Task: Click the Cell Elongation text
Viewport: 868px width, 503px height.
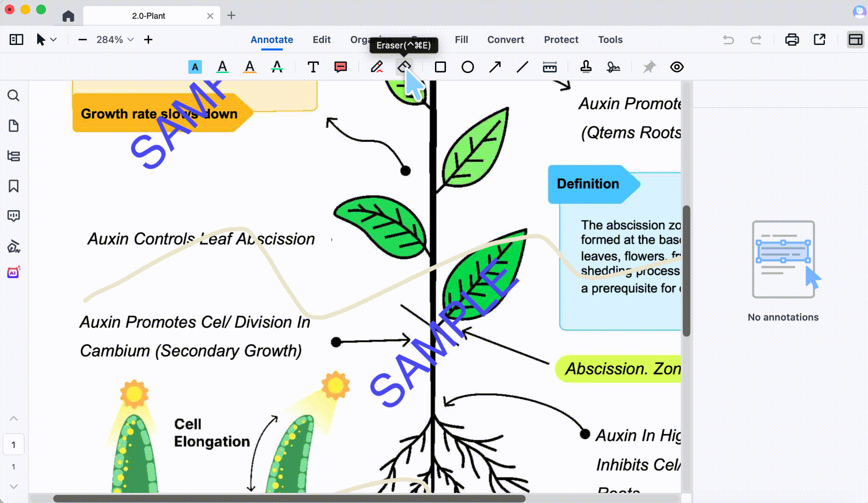Action: click(x=212, y=432)
